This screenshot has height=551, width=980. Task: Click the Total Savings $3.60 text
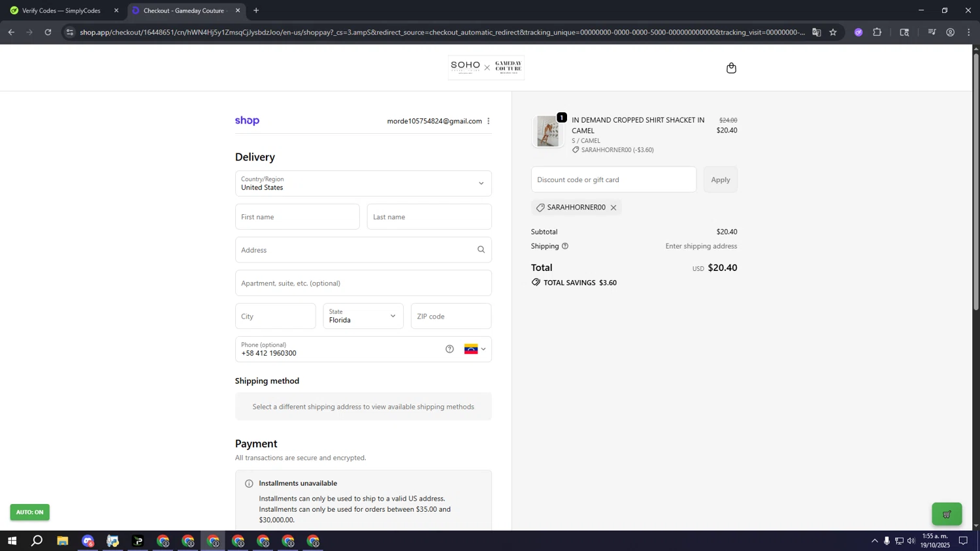(580, 283)
